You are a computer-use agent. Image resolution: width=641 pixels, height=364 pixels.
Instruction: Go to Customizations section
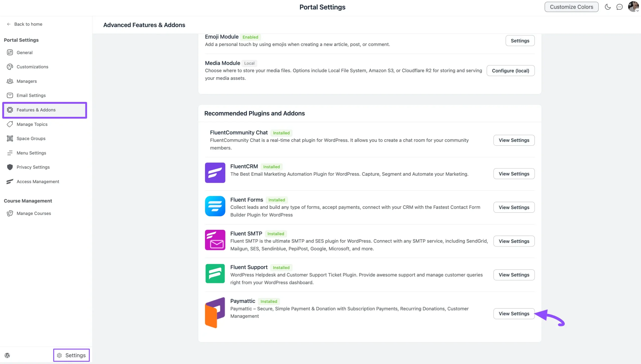point(32,67)
